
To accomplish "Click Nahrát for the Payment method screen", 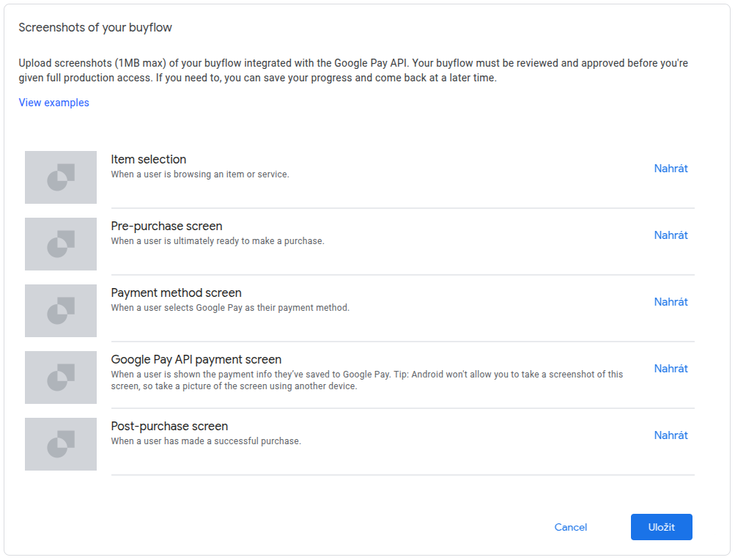I will click(671, 302).
